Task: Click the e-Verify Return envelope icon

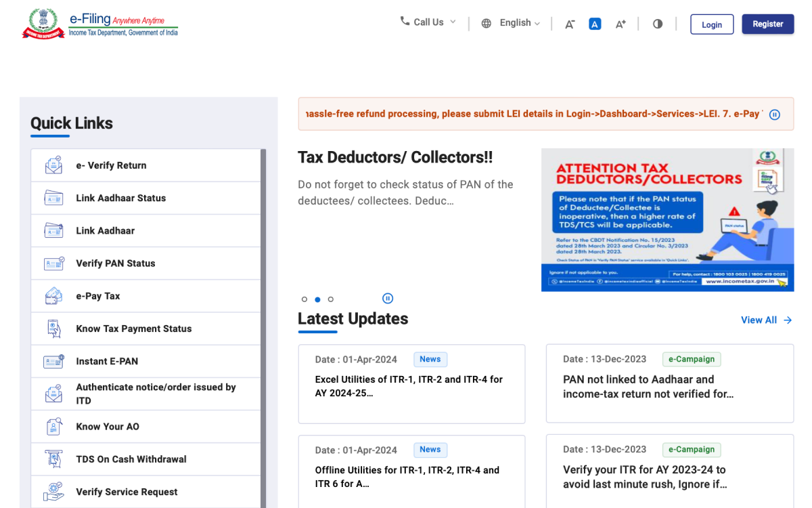Action: point(53,165)
